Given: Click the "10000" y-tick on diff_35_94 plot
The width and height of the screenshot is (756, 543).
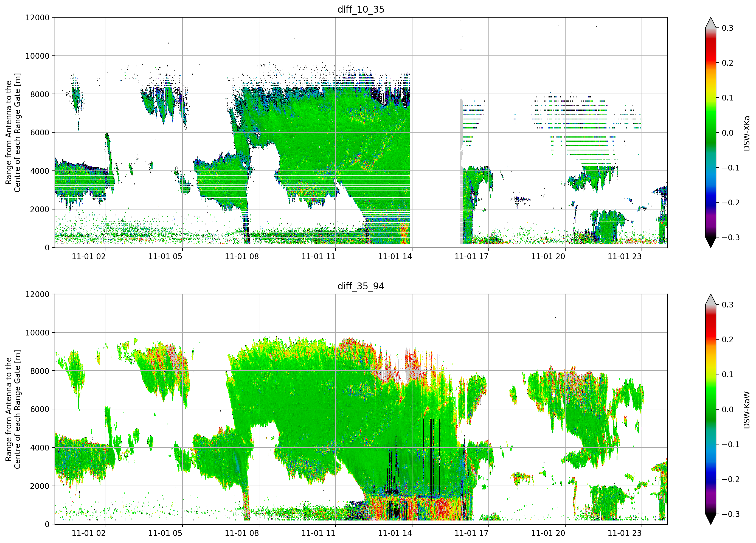Looking at the screenshot, I should [x=37, y=333].
